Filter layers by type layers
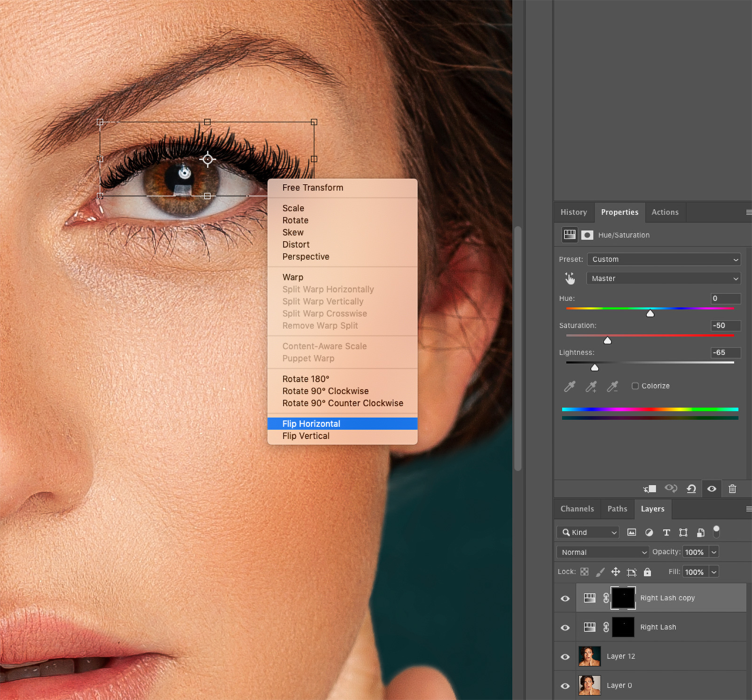Screen dimensions: 752x700 point(666,532)
